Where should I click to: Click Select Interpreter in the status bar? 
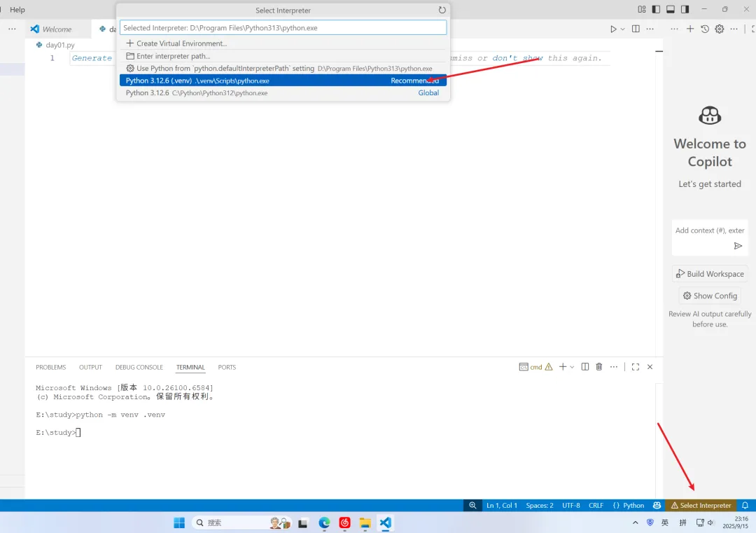point(701,506)
